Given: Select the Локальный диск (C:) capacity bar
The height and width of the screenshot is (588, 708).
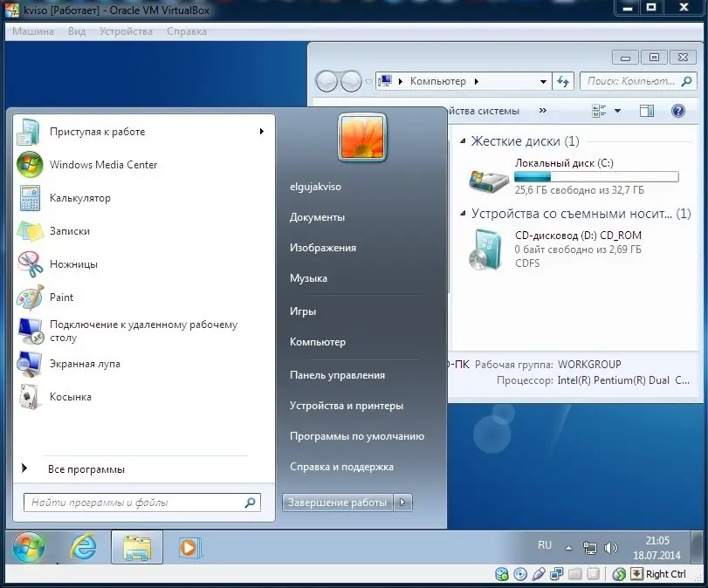Looking at the screenshot, I should tap(596, 176).
